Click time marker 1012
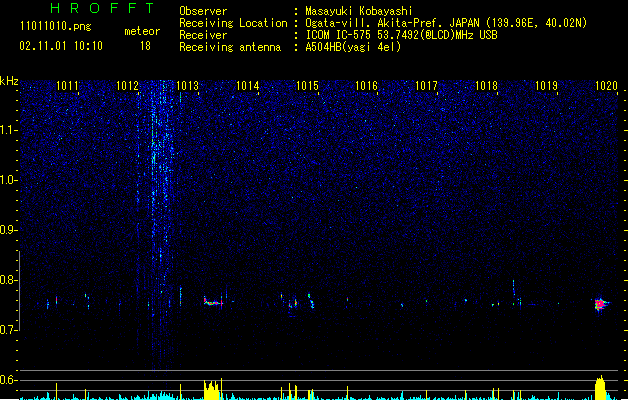The width and height of the screenshot is (629, 400). pos(127,86)
